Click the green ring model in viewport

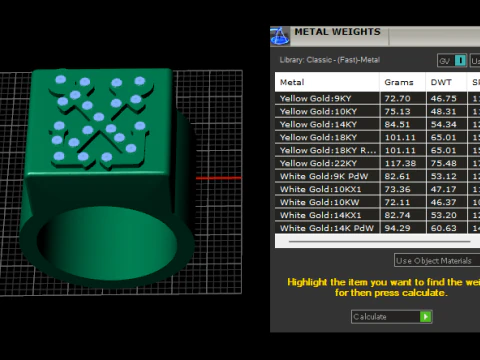click(107, 177)
